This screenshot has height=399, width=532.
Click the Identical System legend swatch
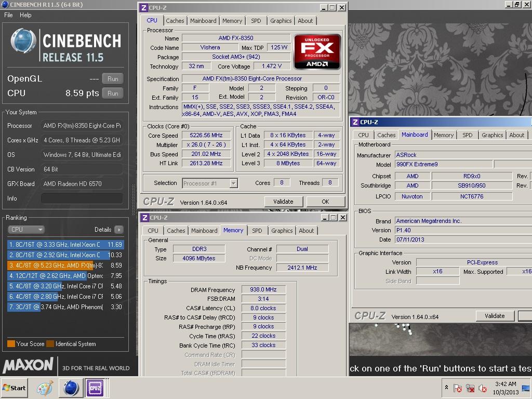click(x=50, y=344)
